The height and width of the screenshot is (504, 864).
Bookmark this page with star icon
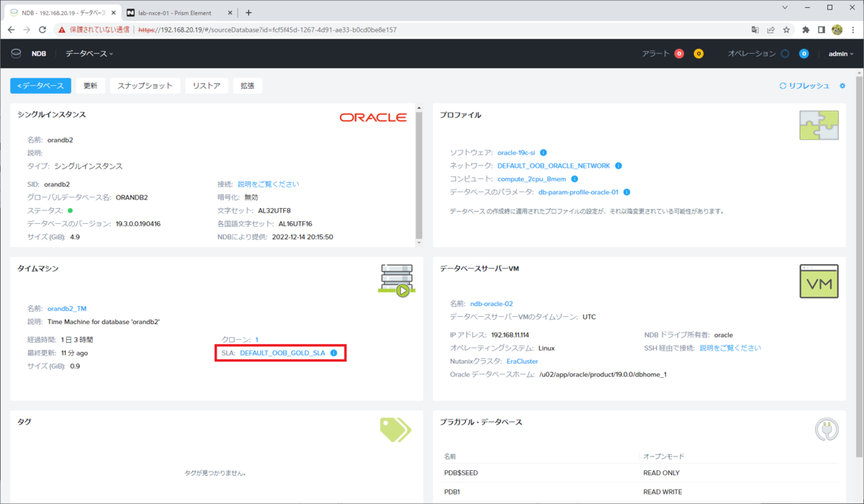pos(786,30)
